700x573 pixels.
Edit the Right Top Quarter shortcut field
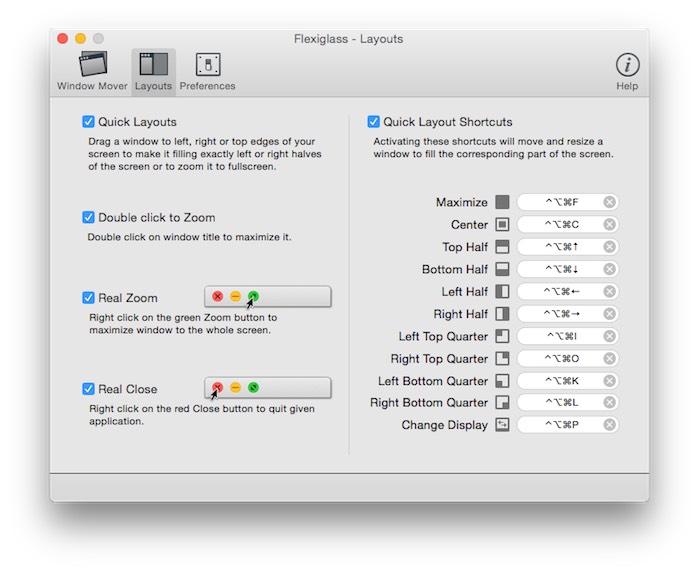(x=567, y=358)
